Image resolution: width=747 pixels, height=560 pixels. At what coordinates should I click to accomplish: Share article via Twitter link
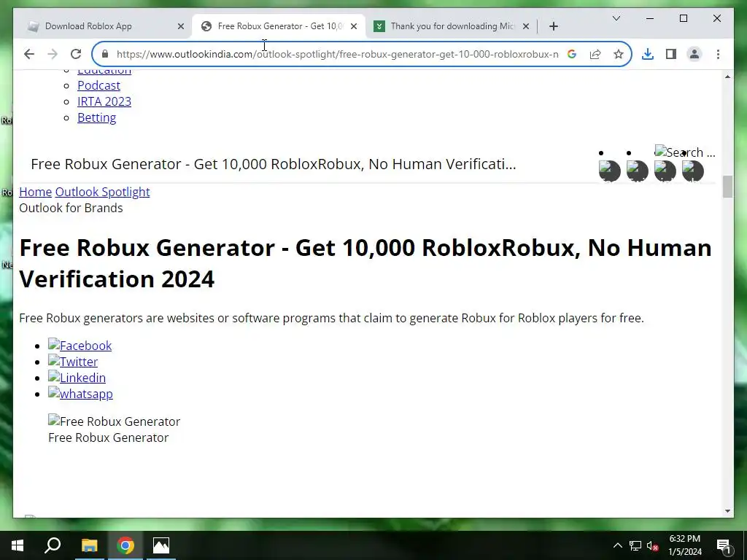73,362
